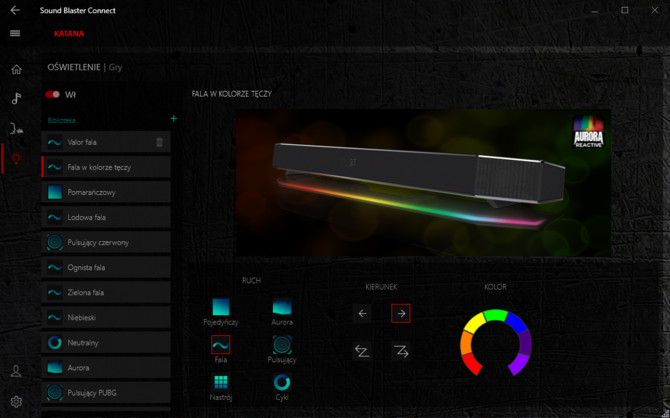Choose the Cykl motion icon
Screen dimensions: 670x418
coord(282,382)
